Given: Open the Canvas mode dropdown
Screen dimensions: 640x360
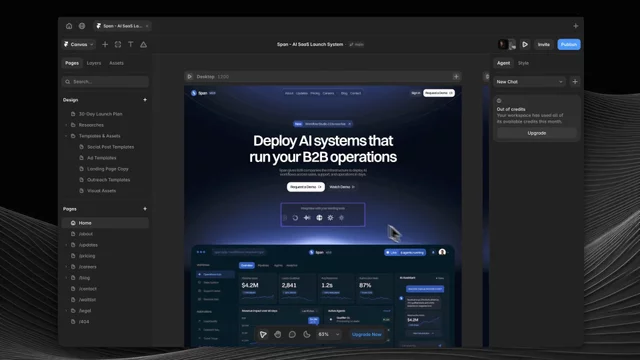Looking at the screenshot, I should [79, 44].
